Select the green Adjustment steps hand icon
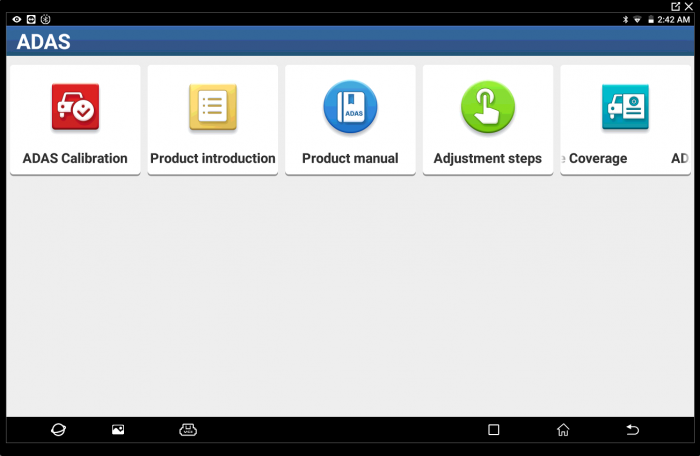Image resolution: width=700 pixels, height=456 pixels. coord(487,107)
